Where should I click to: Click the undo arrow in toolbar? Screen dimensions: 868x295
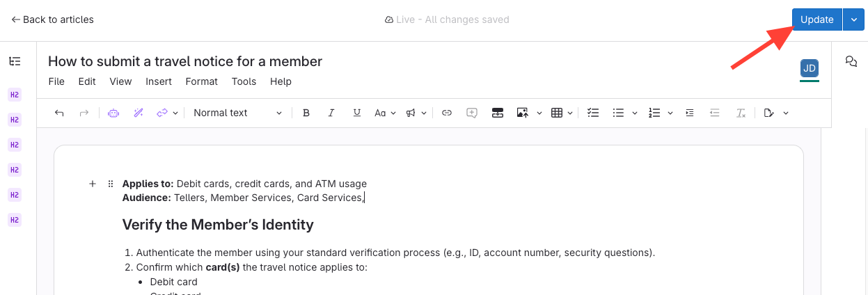click(x=59, y=113)
